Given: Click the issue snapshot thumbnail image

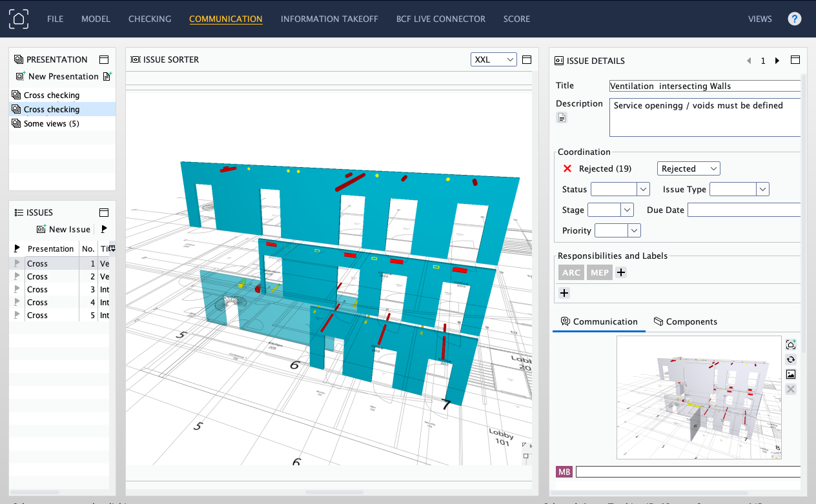Looking at the screenshot, I should (699, 396).
